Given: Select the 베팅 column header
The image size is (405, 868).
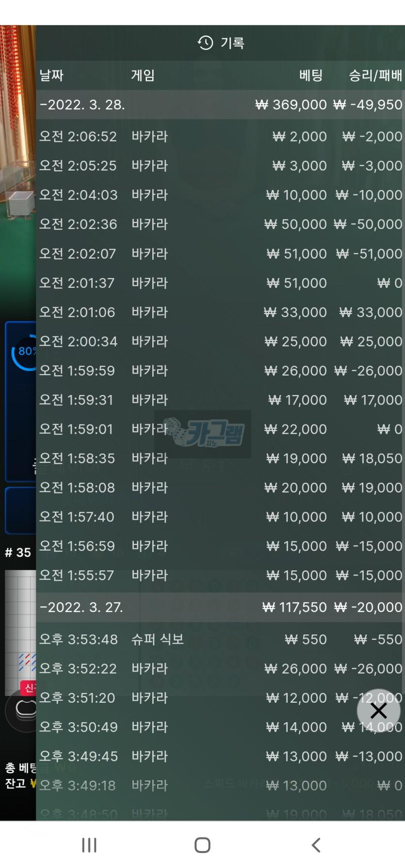Looking at the screenshot, I should click(311, 76).
